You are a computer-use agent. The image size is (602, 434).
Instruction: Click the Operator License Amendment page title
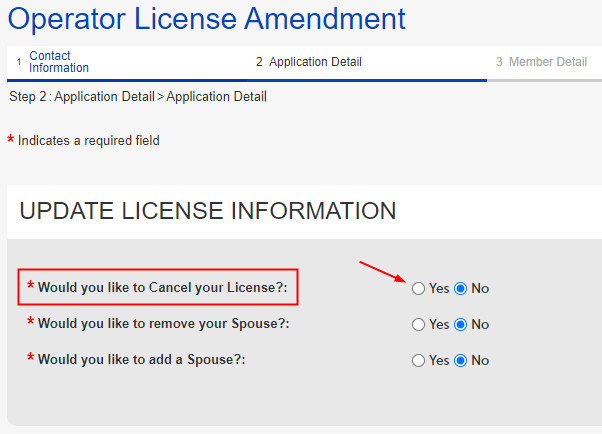click(207, 18)
